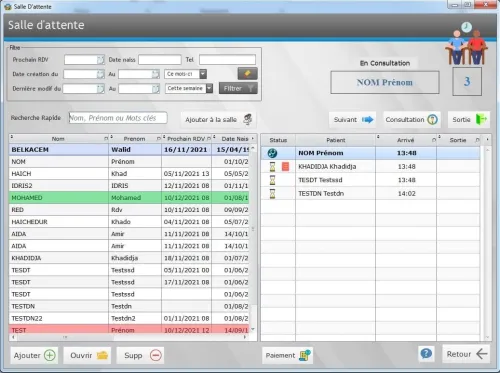Click the NOM Prénom consultation display box
The height and width of the screenshot is (373, 500).
click(x=385, y=82)
